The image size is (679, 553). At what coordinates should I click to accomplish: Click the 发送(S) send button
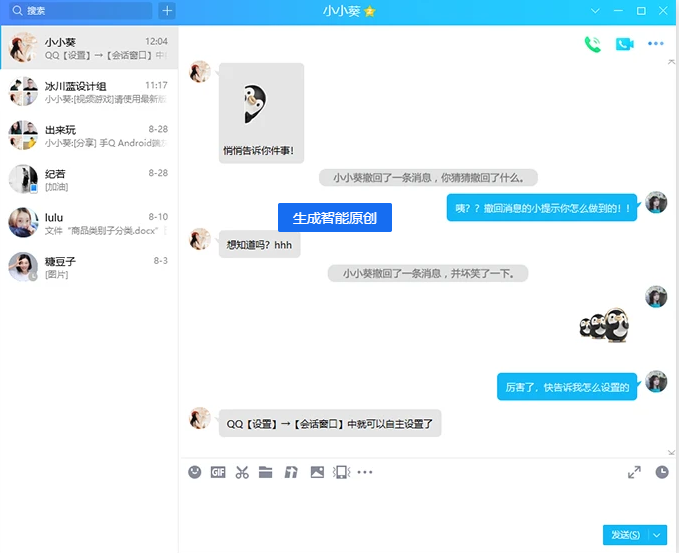pyautogui.click(x=625, y=535)
